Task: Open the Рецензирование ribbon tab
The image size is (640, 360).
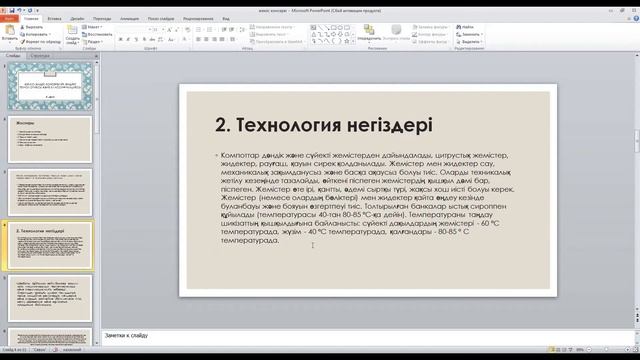Action: tap(198, 19)
